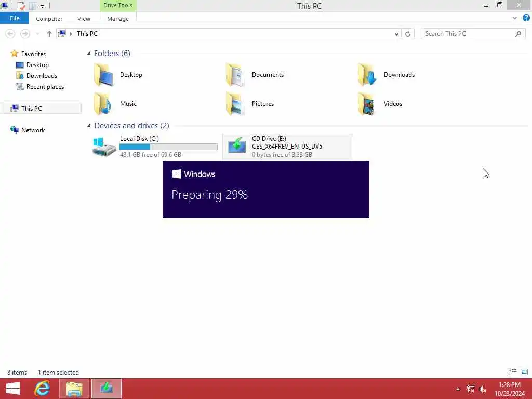Click the clock showing 1:28 PM

click(509, 385)
